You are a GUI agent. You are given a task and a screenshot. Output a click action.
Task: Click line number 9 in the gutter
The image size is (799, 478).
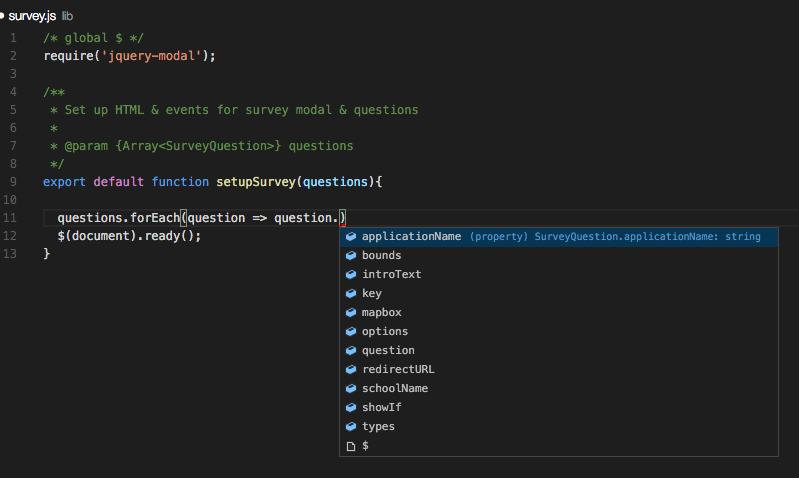pyautogui.click(x=11, y=182)
